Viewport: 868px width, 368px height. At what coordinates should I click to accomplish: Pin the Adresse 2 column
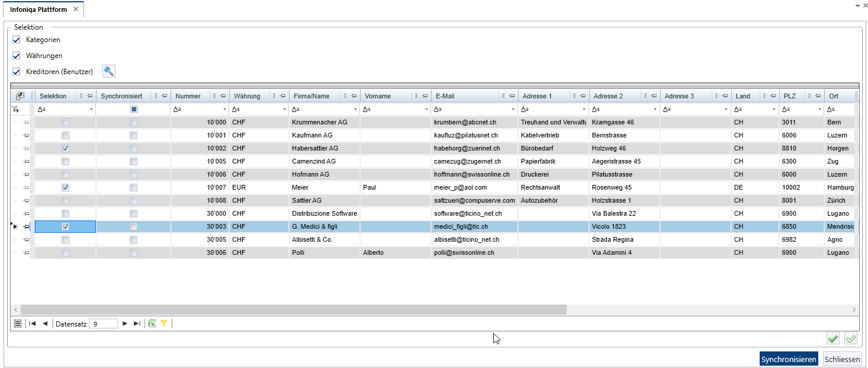click(654, 96)
